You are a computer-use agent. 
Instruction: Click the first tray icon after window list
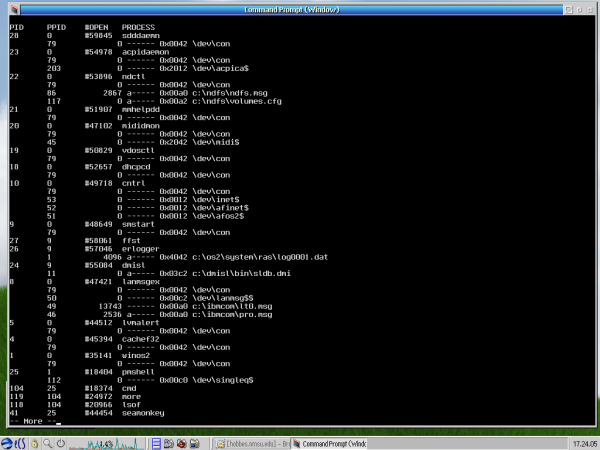(x=168, y=443)
